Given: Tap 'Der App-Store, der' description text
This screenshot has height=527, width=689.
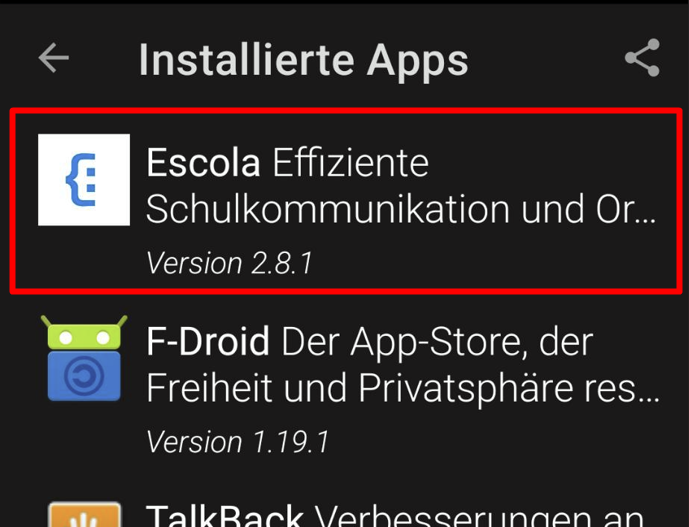Looking at the screenshot, I should (x=437, y=342).
